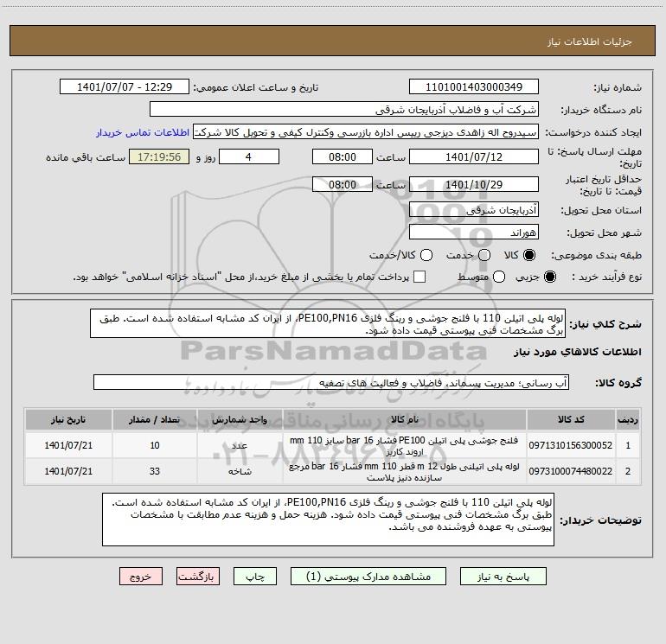Click the کد کالا column header
Viewport: 666px width, 644px height.
tap(571, 419)
